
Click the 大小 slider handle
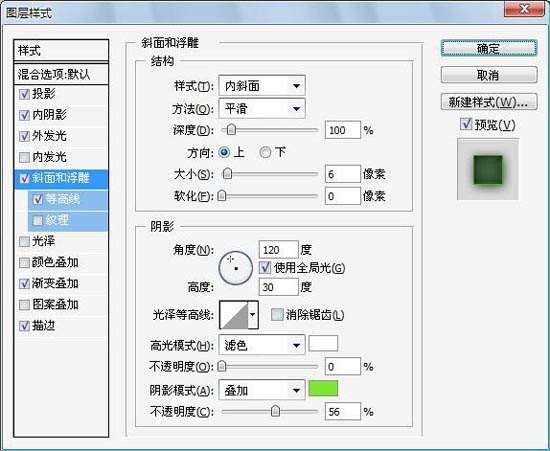click(228, 173)
